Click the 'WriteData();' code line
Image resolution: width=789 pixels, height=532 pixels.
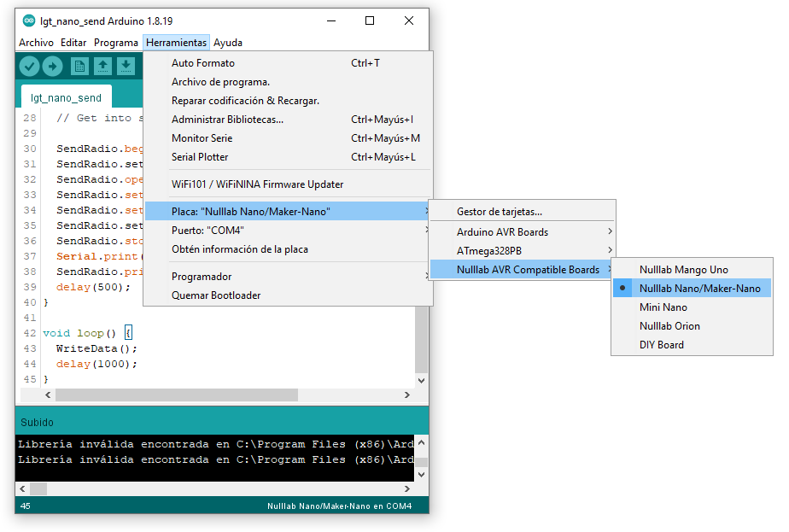pos(96,348)
